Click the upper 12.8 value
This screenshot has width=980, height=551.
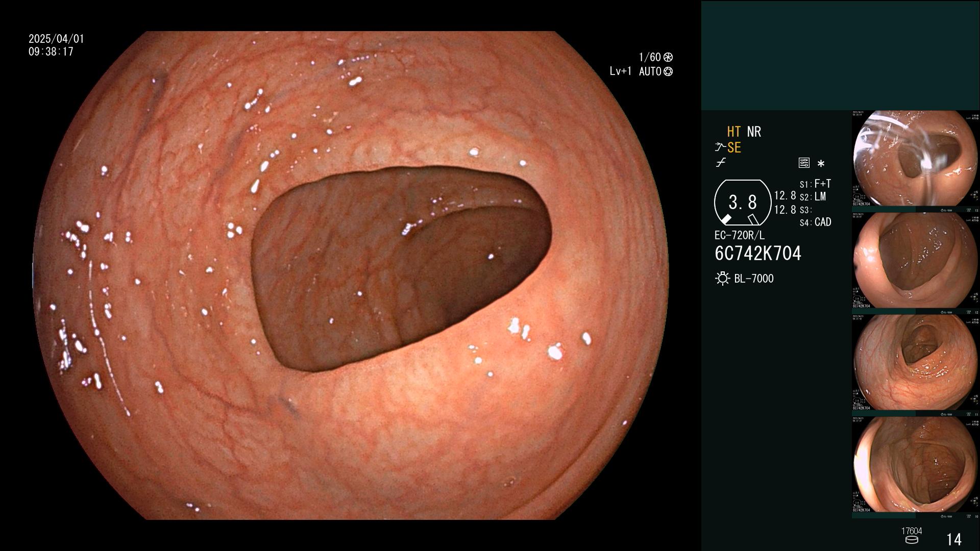[x=785, y=196]
